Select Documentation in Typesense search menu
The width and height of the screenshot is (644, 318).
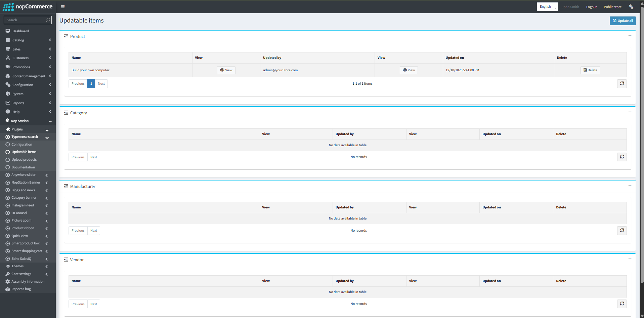tap(23, 167)
